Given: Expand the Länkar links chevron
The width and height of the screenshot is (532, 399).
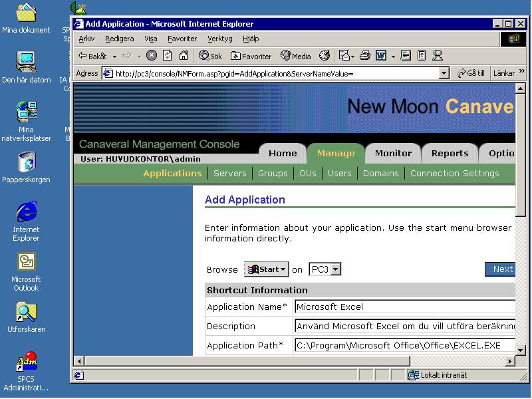Looking at the screenshot, I should (x=522, y=71).
